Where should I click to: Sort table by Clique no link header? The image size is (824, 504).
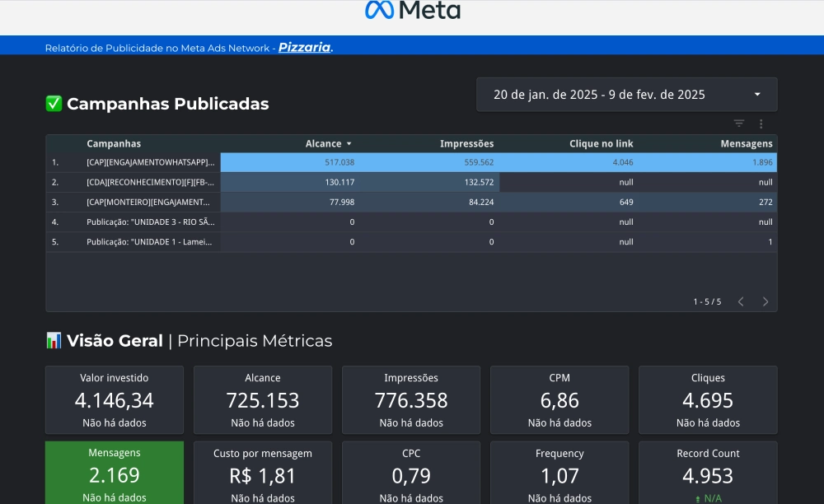pyautogui.click(x=601, y=144)
